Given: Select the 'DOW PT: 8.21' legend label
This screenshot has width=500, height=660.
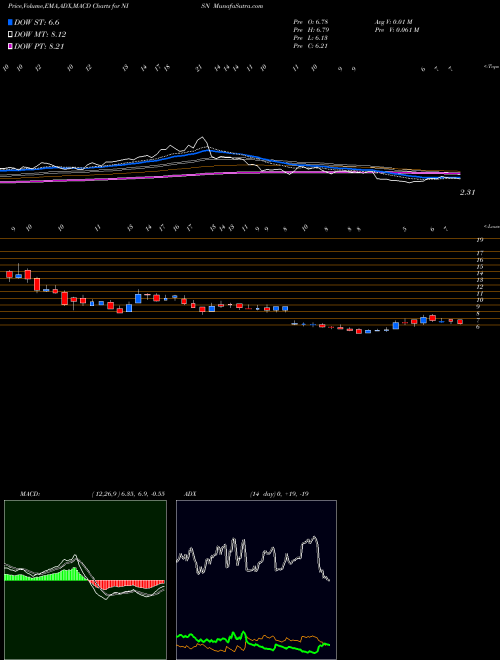Looking at the screenshot, I should pyautogui.click(x=39, y=46).
